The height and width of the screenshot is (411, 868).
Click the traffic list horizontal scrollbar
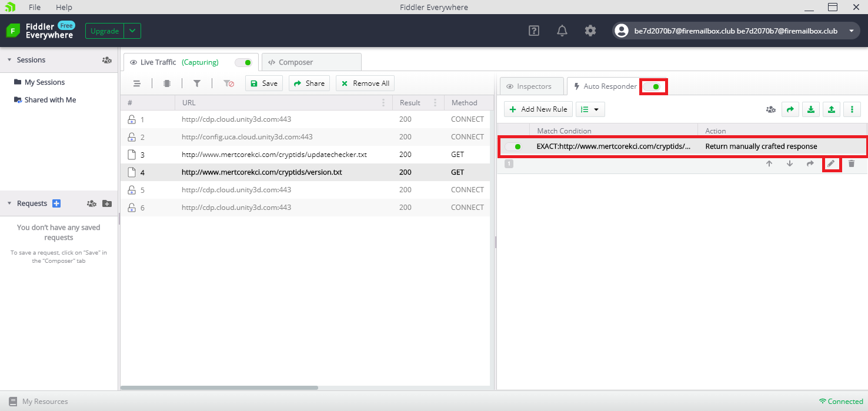tap(219, 387)
